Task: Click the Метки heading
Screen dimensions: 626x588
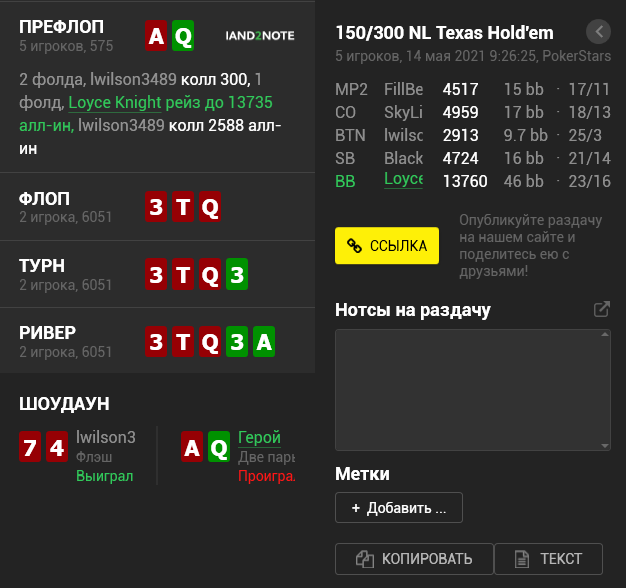Action: tap(362, 474)
